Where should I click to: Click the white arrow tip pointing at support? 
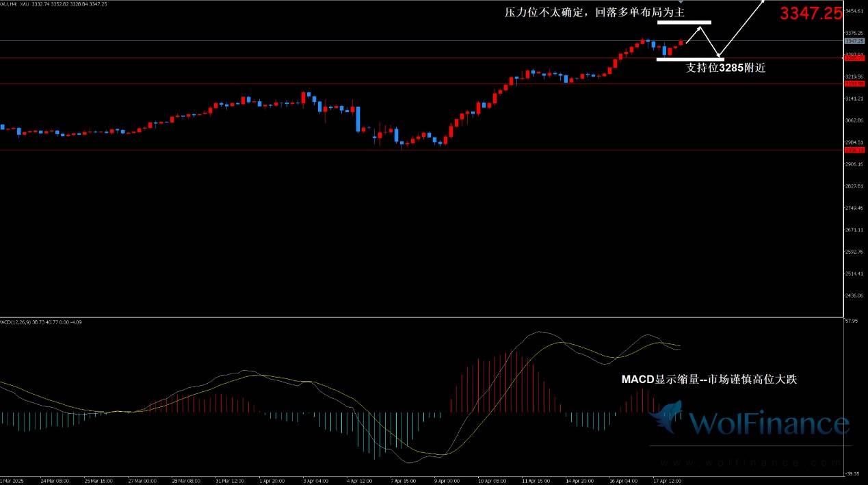pyautogui.click(x=718, y=56)
